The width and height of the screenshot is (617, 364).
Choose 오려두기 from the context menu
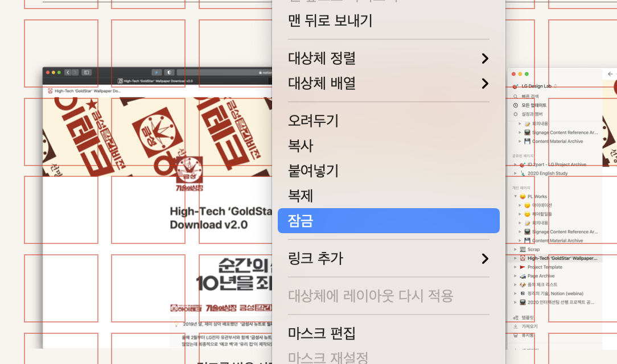tap(388, 121)
